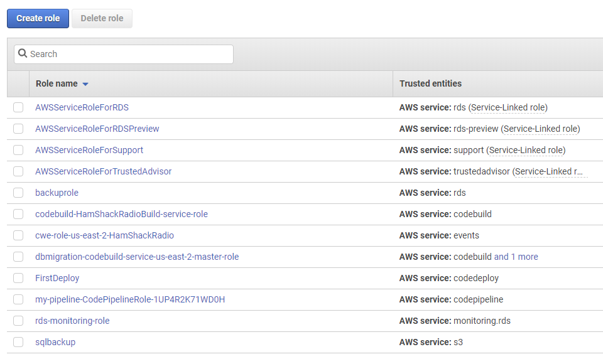Select the AWSServiceRoleForRDSPreview row checkbox

click(18, 129)
